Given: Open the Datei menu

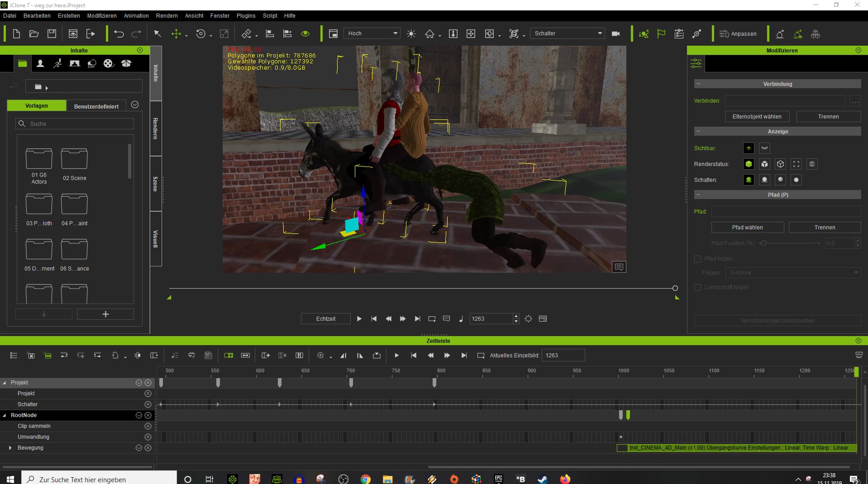Looking at the screenshot, I should (10, 15).
